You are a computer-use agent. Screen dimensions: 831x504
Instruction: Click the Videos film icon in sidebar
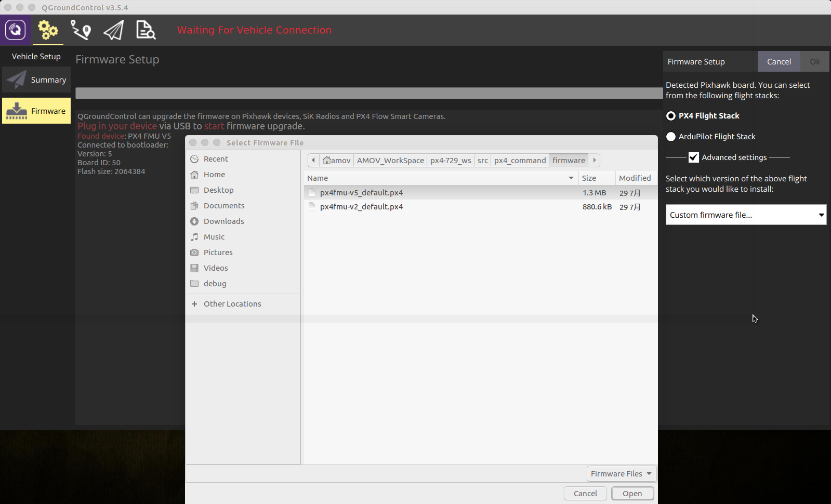[194, 268]
